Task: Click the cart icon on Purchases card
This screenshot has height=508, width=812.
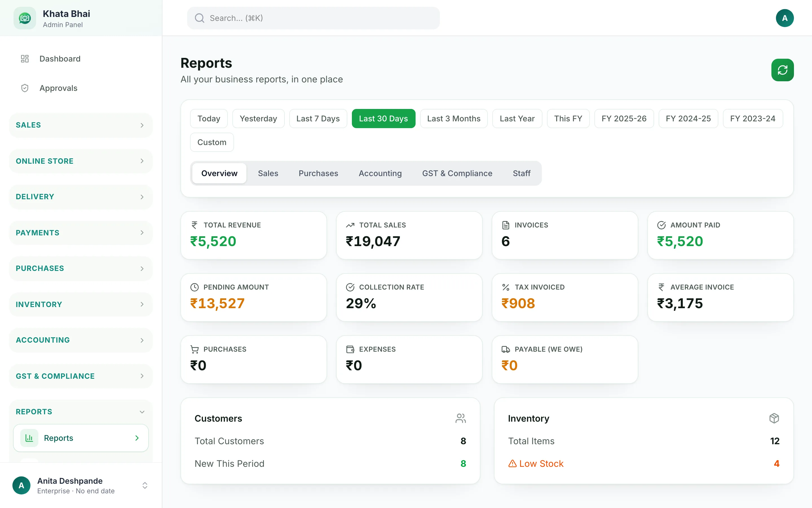Action: click(195, 349)
